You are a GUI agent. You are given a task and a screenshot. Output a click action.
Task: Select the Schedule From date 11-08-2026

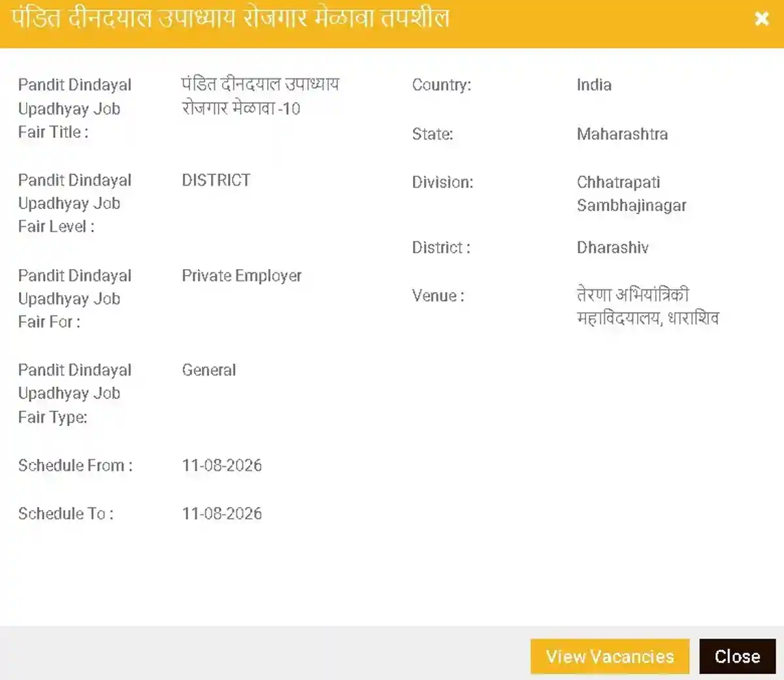[221, 466]
